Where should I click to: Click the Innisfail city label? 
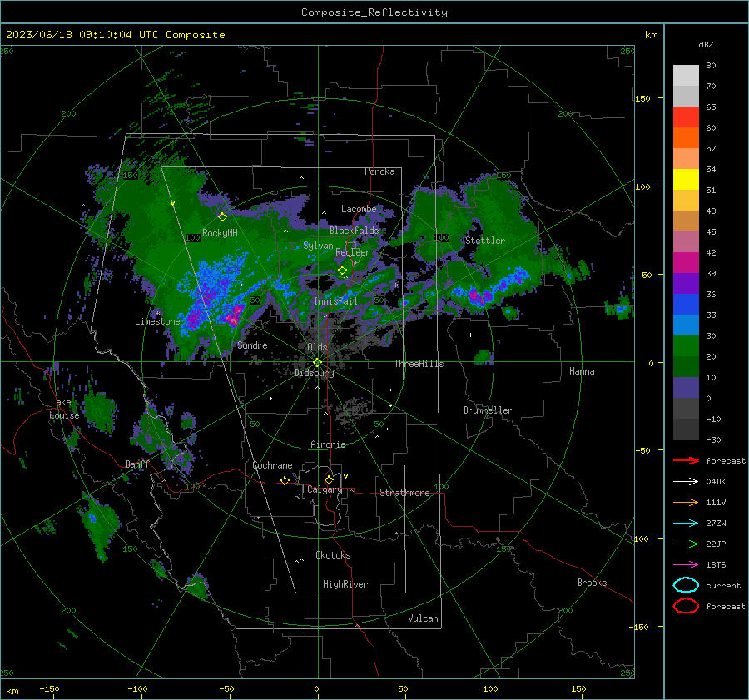click(335, 301)
